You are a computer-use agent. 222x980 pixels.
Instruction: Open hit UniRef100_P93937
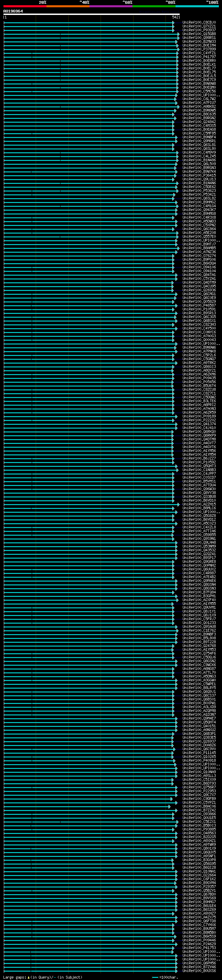coord(199,30)
